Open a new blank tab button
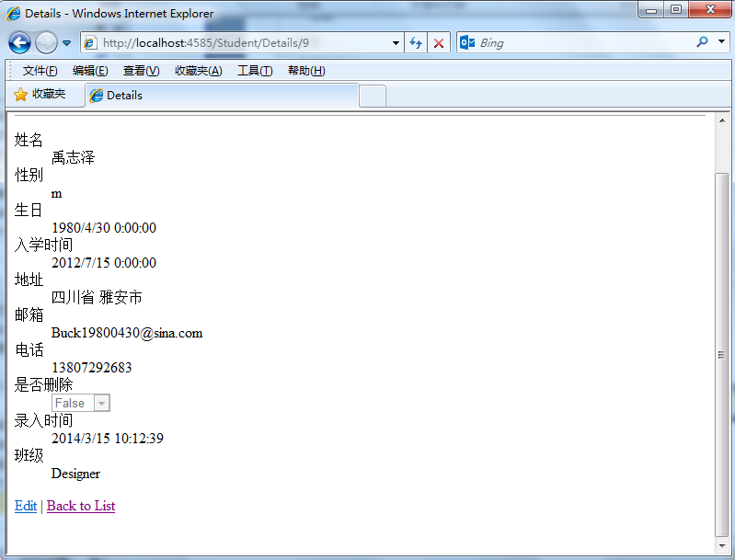This screenshot has width=735, height=560. (x=373, y=96)
